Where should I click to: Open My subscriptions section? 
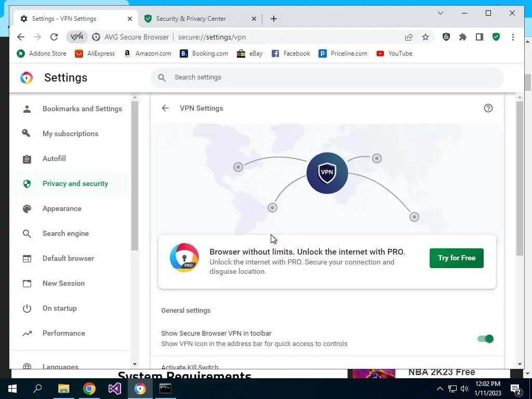point(71,134)
